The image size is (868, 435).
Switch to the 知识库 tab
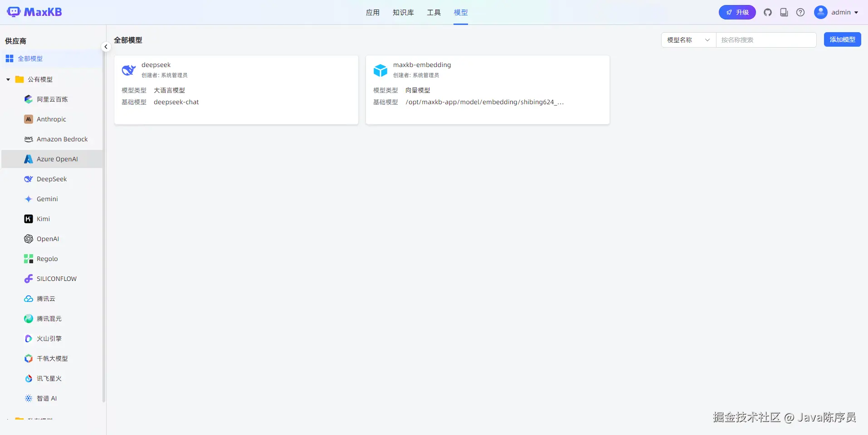(403, 13)
